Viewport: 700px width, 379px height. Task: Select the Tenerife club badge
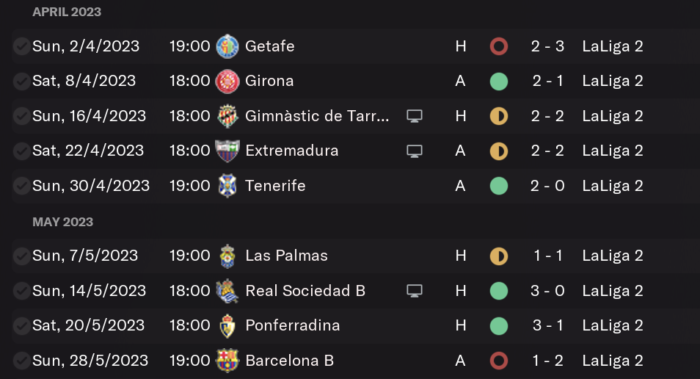coord(227,186)
